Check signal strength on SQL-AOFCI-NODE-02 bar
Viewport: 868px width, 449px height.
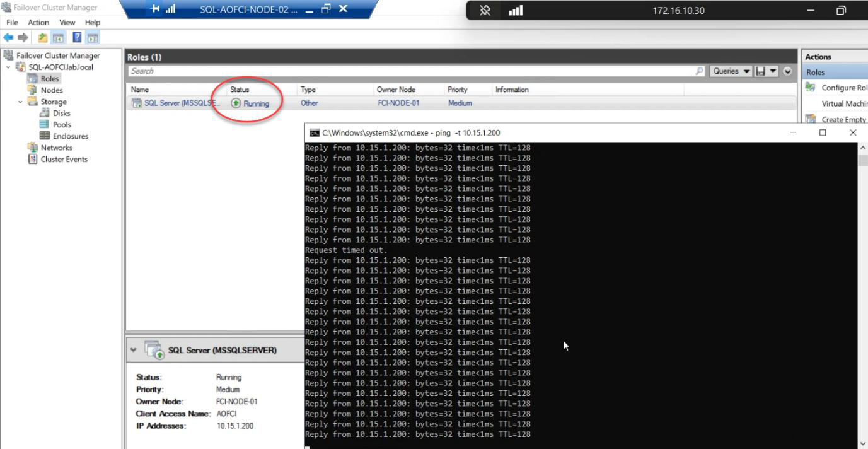coord(170,9)
